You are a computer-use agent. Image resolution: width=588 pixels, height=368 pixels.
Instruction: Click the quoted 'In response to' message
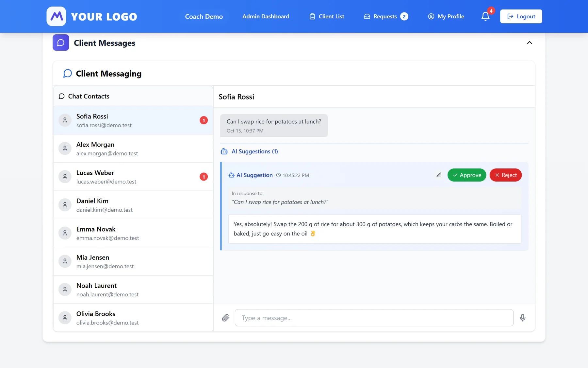pyautogui.click(x=375, y=198)
